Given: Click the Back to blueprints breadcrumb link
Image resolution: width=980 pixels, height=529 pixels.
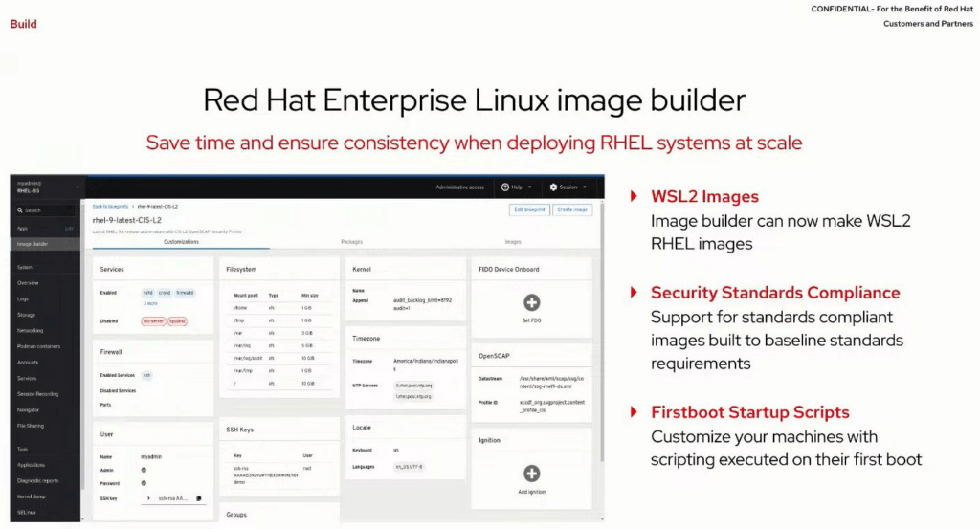Looking at the screenshot, I should click(111, 207).
